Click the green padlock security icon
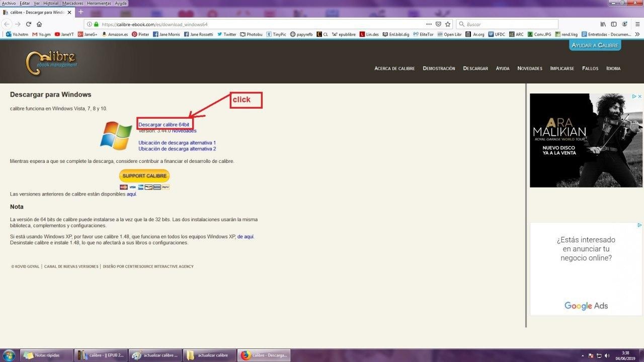 click(96, 24)
